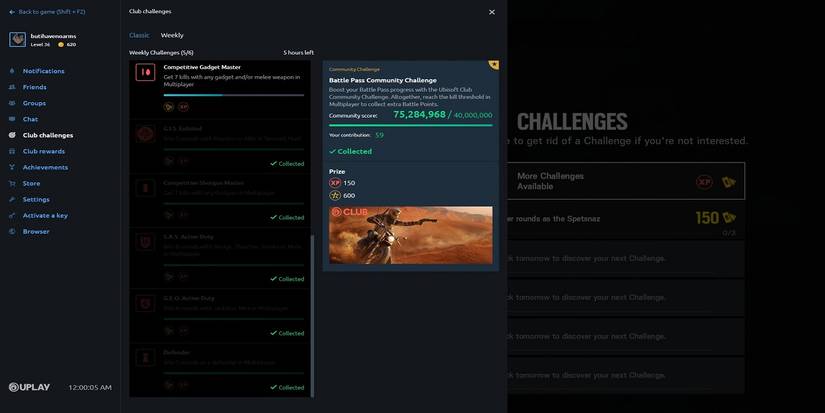Open Store in sidebar
825x413 pixels.
pos(32,184)
